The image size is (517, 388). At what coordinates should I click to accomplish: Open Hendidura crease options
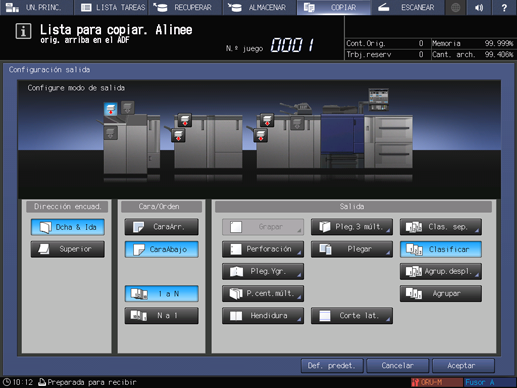[263, 316]
